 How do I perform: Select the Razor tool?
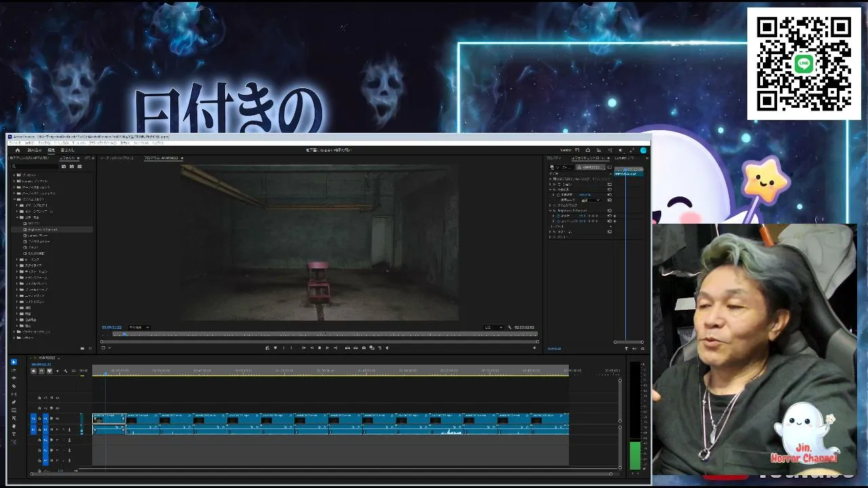coord(14,386)
